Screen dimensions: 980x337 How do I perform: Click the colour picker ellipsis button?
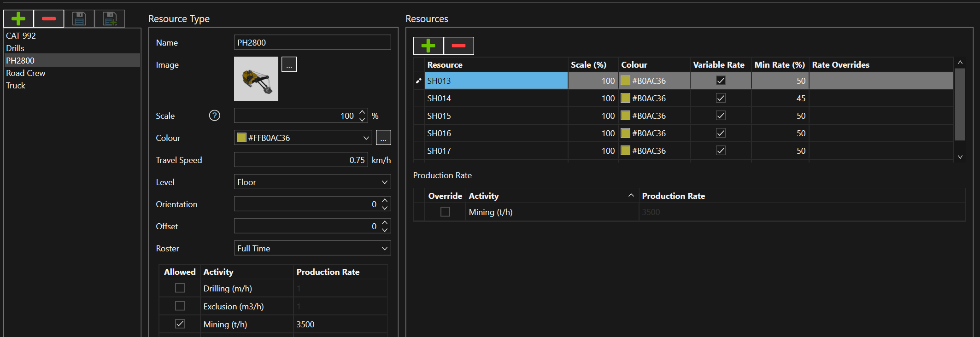click(x=383, y=138)
